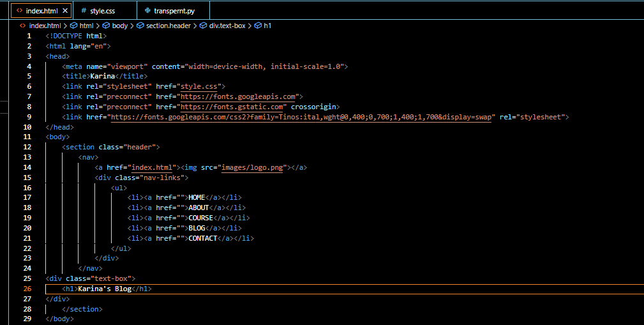644x325 pixels.
Task: Click the symbol icon before body breadcrumb
Action: (x=106, y=26)
